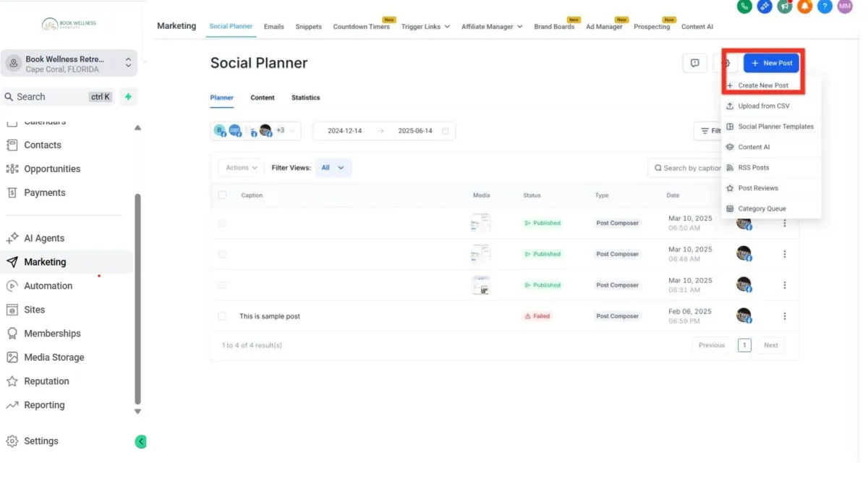
Task: Open AI Agents in the sidebar
Action: pyautogui.click(x=44, y=238)
